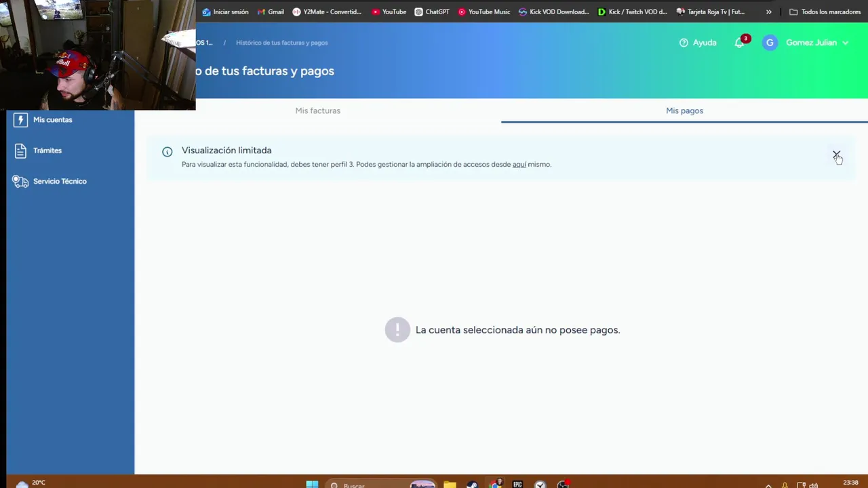
Task: Click the Visualización limitada heading
Action: [226, 150]
